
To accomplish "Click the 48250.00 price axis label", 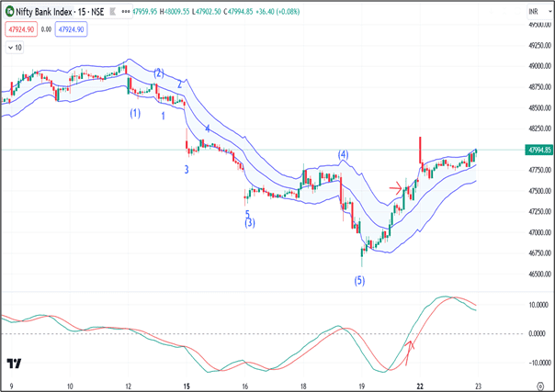I will 539,129.
